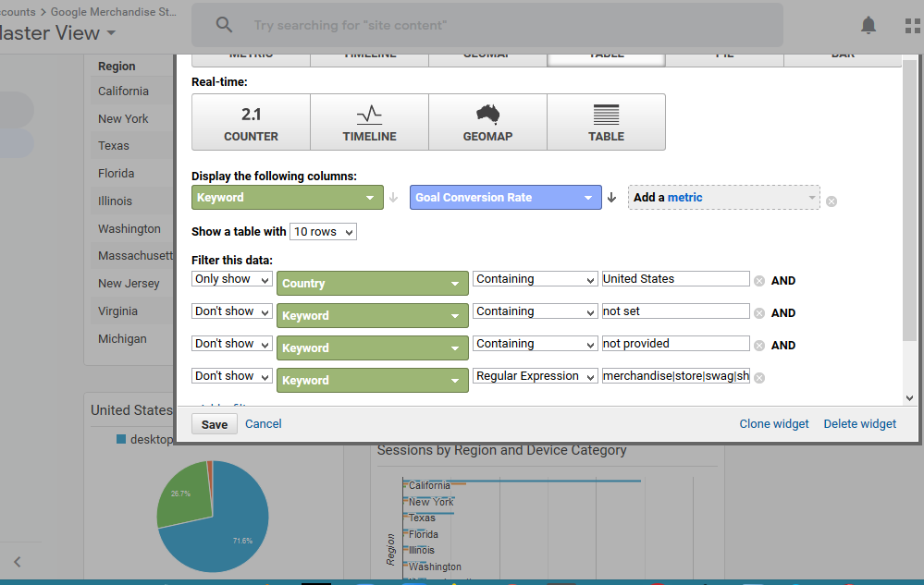The image size is (924, 585).
Task: Click the desktop legend color swatch
Action: (121, 439)
